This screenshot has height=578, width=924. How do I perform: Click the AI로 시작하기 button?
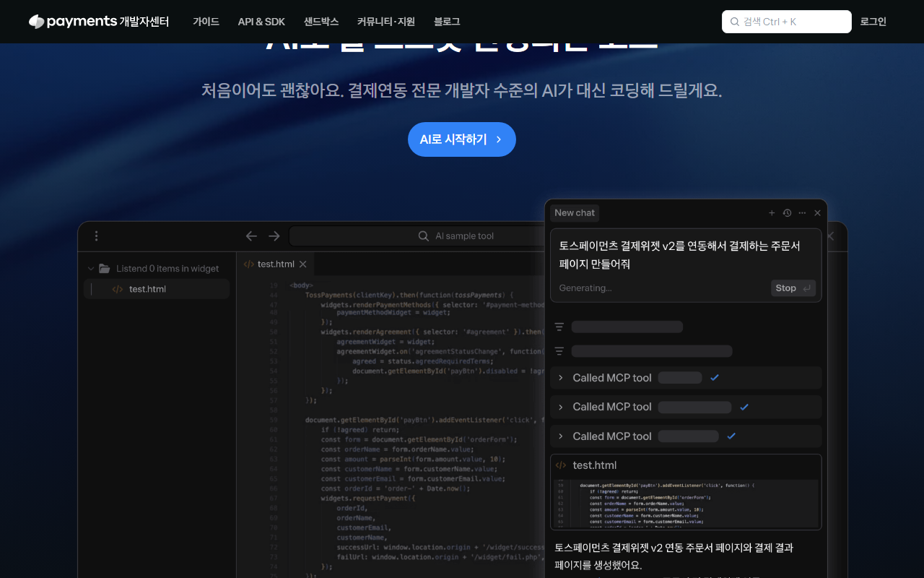pos(462,139)
